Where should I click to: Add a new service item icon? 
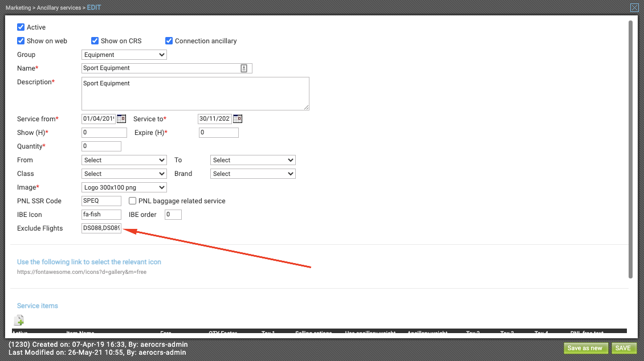pyautogui.click(x=19, y=320)
